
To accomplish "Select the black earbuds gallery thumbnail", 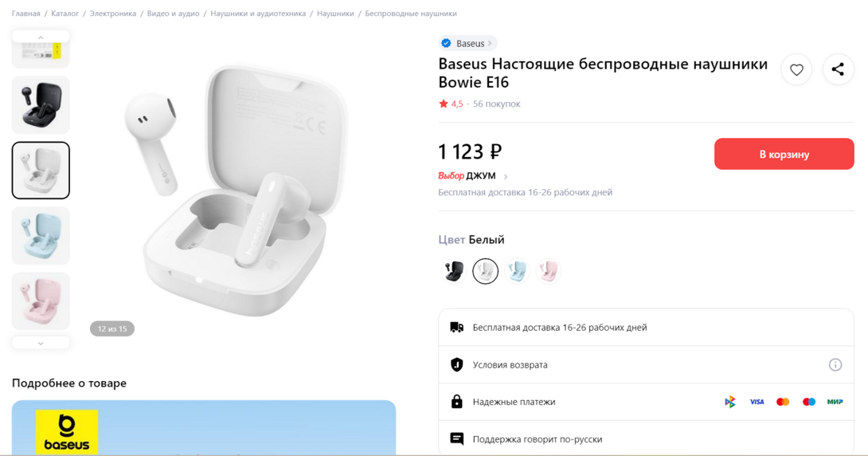I will [x=41, y=105].
